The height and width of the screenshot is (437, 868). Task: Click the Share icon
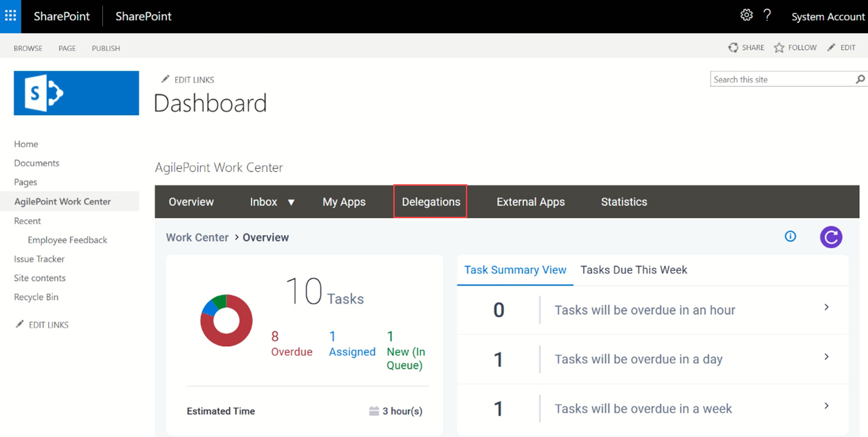[733, 47]
